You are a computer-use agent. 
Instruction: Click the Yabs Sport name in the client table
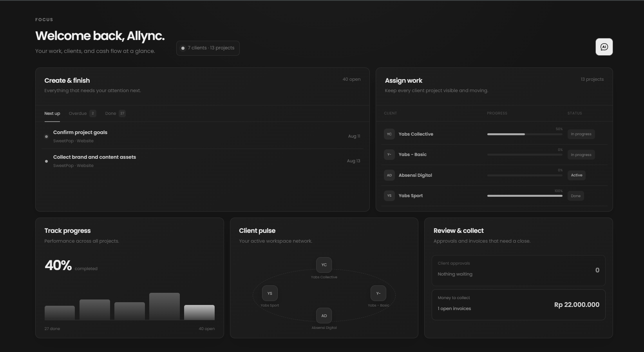click(x=411, y=196)
